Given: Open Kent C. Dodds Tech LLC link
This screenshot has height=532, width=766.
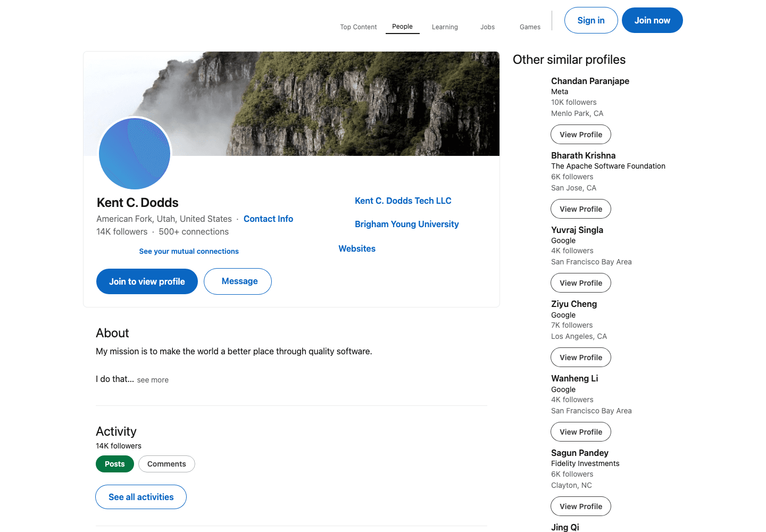Looking at the screenshot, I should pos(403,201).
